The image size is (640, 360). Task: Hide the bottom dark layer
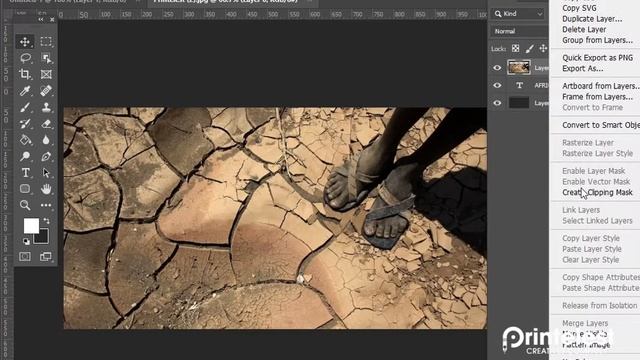[x=497, y=103]
